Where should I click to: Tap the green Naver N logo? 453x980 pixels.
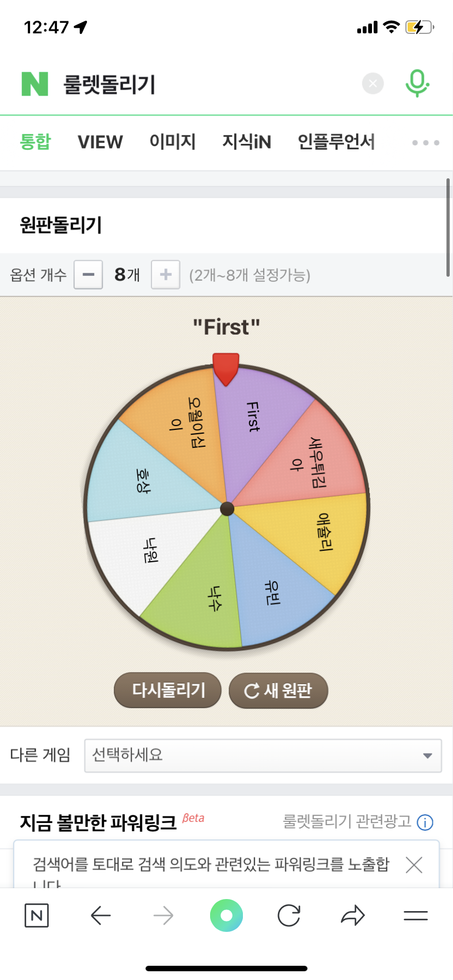point(35,84)
